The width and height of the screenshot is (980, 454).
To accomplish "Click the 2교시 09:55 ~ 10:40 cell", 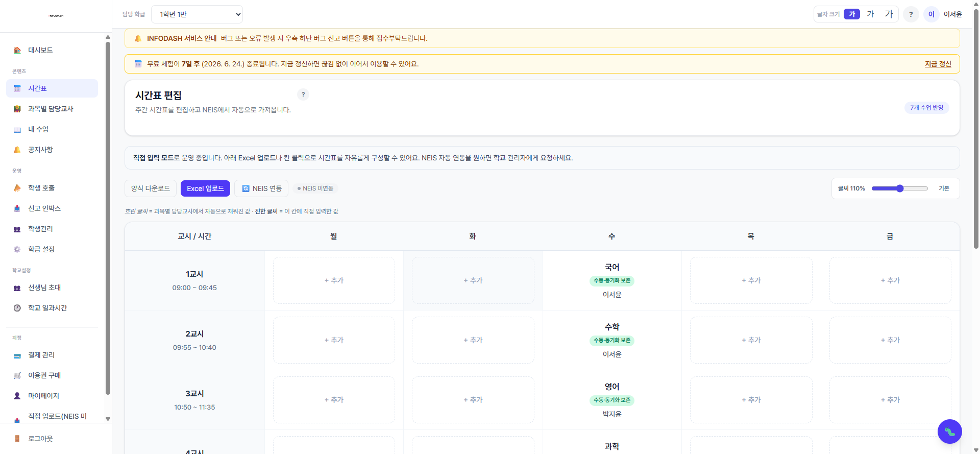I will coord(194,340).
